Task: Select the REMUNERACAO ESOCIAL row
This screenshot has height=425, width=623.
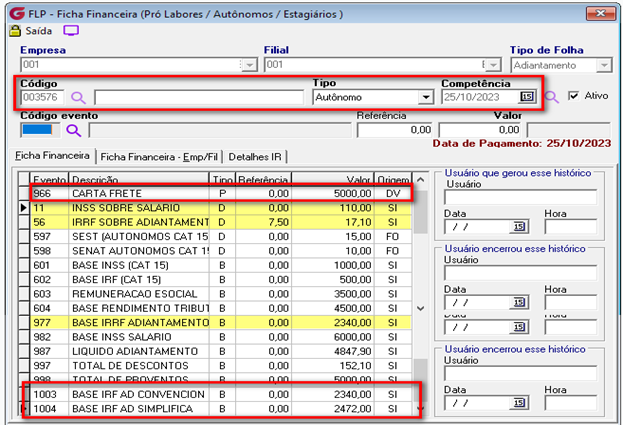Action: (x=221, y=294)
